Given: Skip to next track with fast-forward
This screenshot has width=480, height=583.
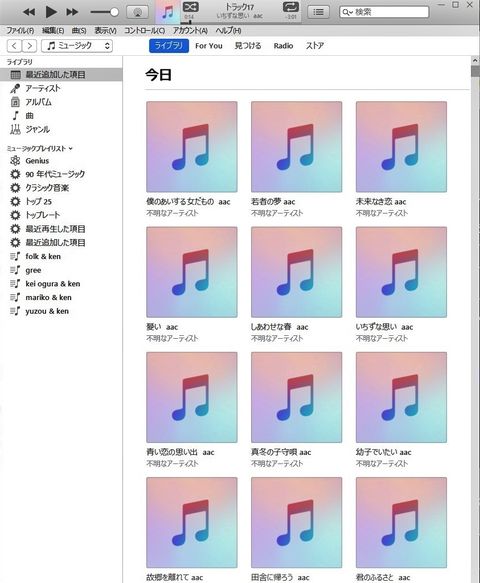Looking at the screenshot, I should [72, 12].
